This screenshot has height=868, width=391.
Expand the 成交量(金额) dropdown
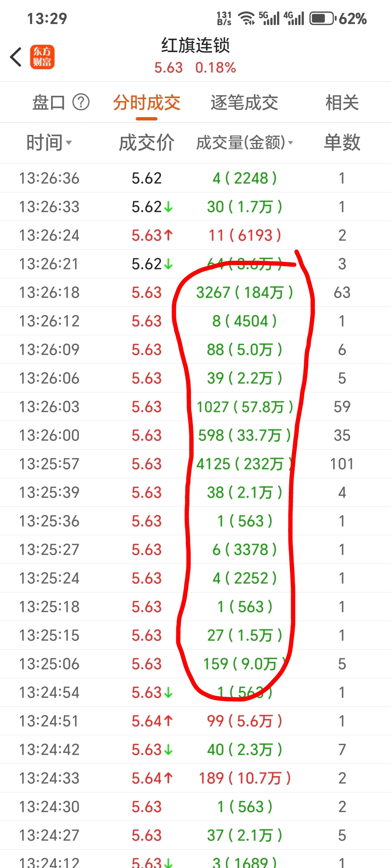(x=244, y=142)
